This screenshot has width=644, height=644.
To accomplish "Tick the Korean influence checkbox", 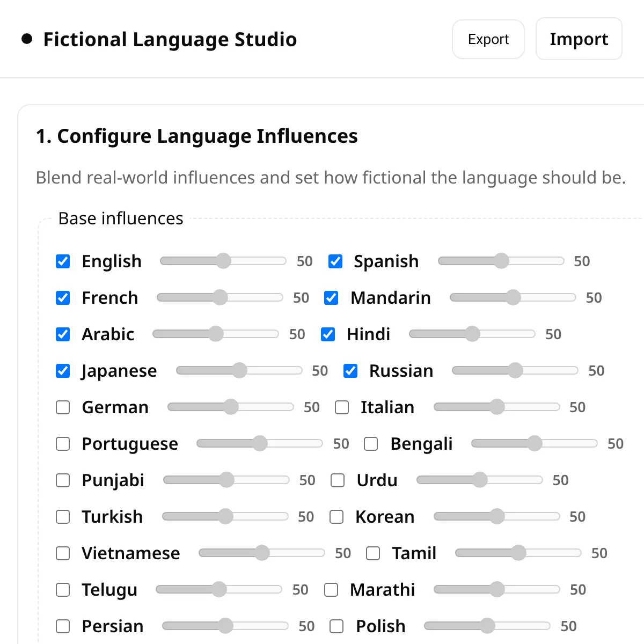I will pos(336,517).
